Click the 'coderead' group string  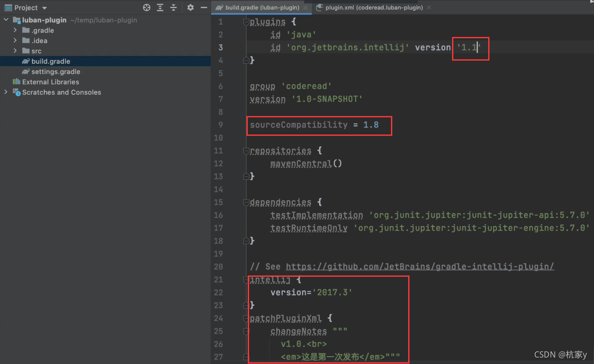306,86
